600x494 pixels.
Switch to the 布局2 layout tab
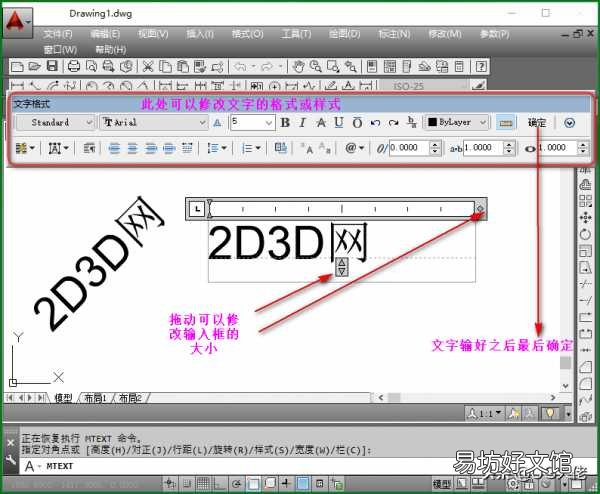click(130, 398)
